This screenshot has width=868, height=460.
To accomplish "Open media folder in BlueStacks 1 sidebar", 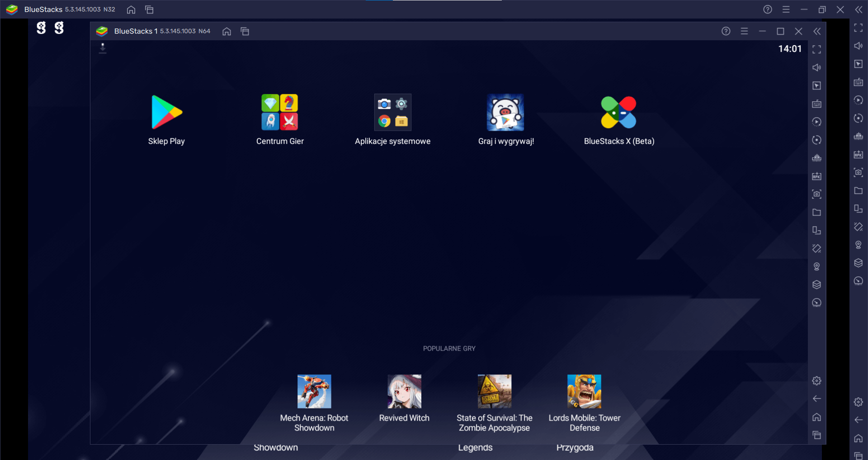I will [816, 212].
